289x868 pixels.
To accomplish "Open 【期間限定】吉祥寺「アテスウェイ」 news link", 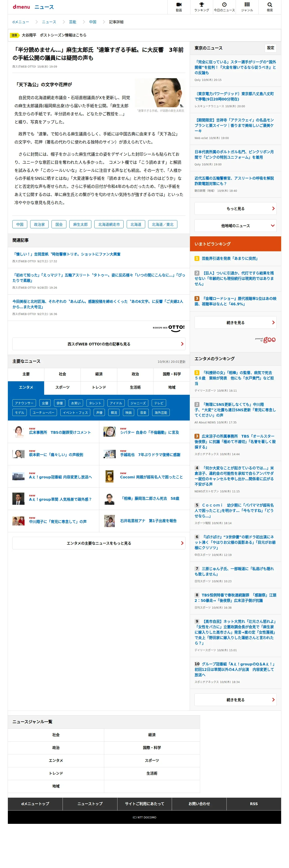I will tap(234, 125).
